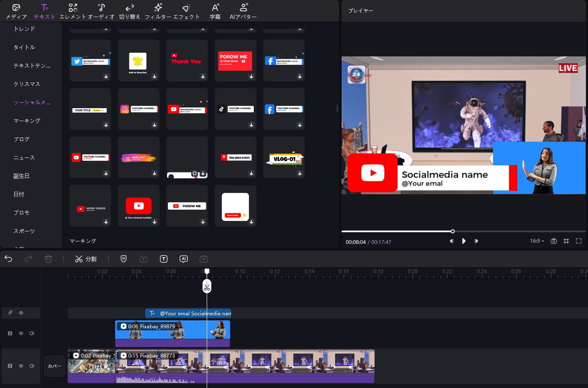This screenshot has height=388, width=588.
Task: Select the タイトル category
Action: pyautogui.click(x=24, y=47)
